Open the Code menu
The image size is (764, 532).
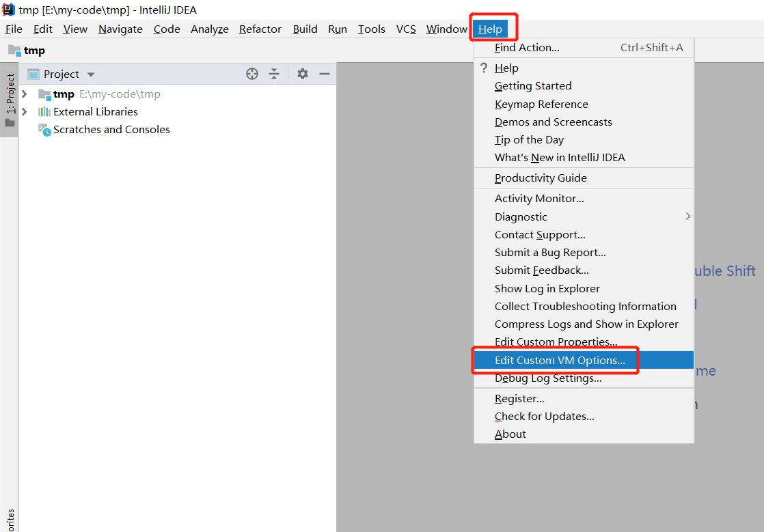click(167, 29)
